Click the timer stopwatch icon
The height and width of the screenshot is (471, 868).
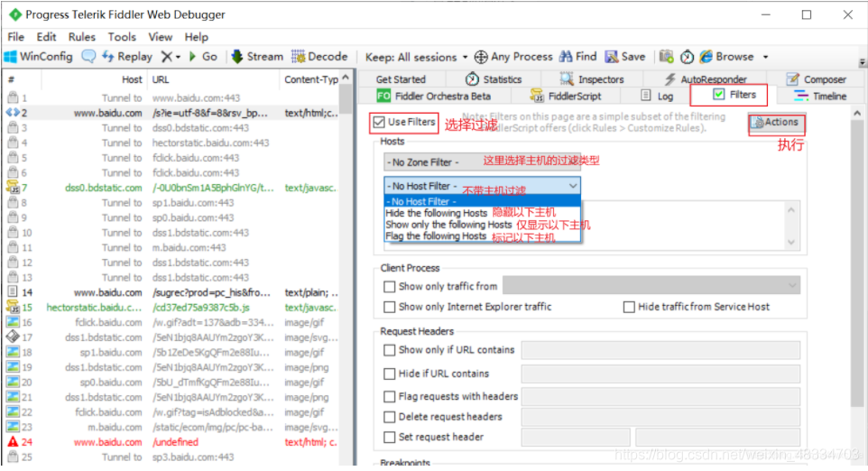pos(687,57)
